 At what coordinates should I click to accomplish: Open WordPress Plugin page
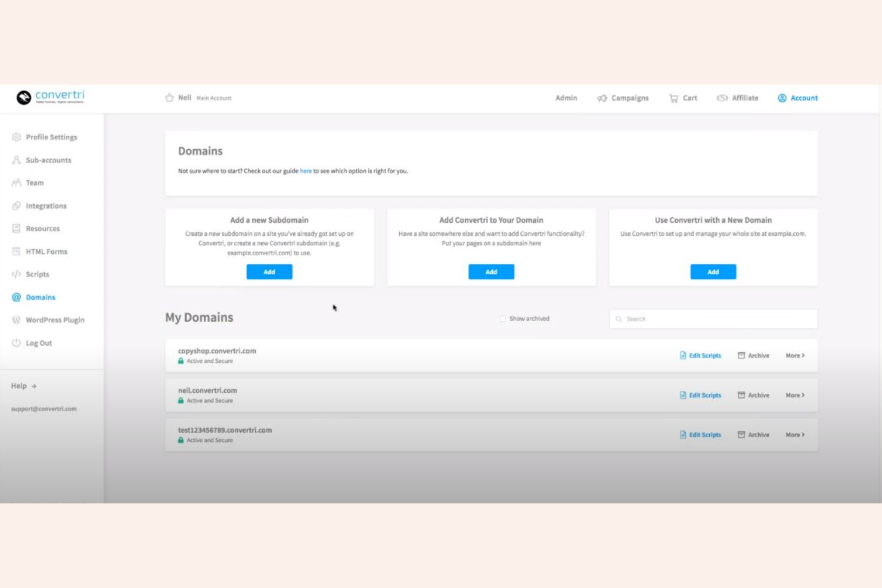[x=55, y=320]
